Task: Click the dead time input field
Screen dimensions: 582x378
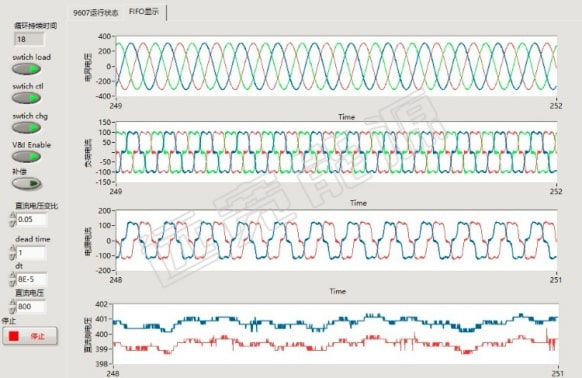Action: click(x=31, y=253)
